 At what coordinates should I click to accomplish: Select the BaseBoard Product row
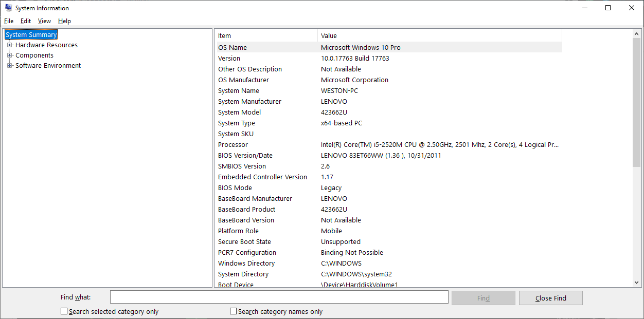(x=388, y=209)
